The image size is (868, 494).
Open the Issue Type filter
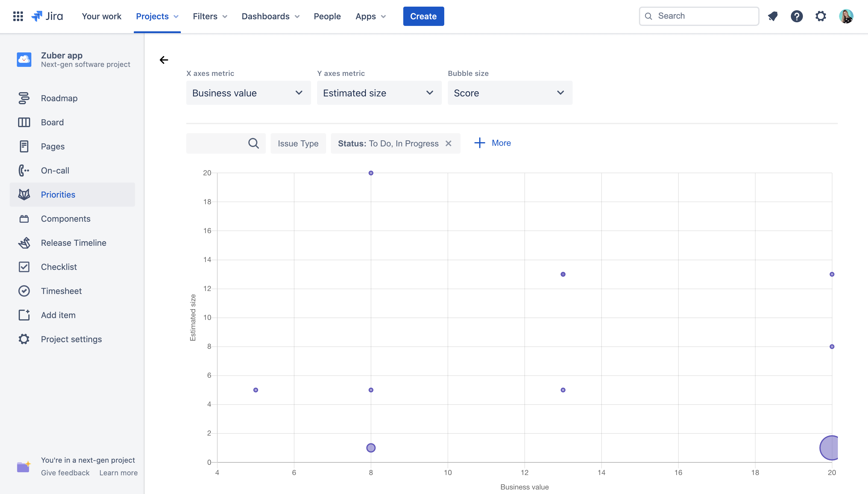point(298,143)
